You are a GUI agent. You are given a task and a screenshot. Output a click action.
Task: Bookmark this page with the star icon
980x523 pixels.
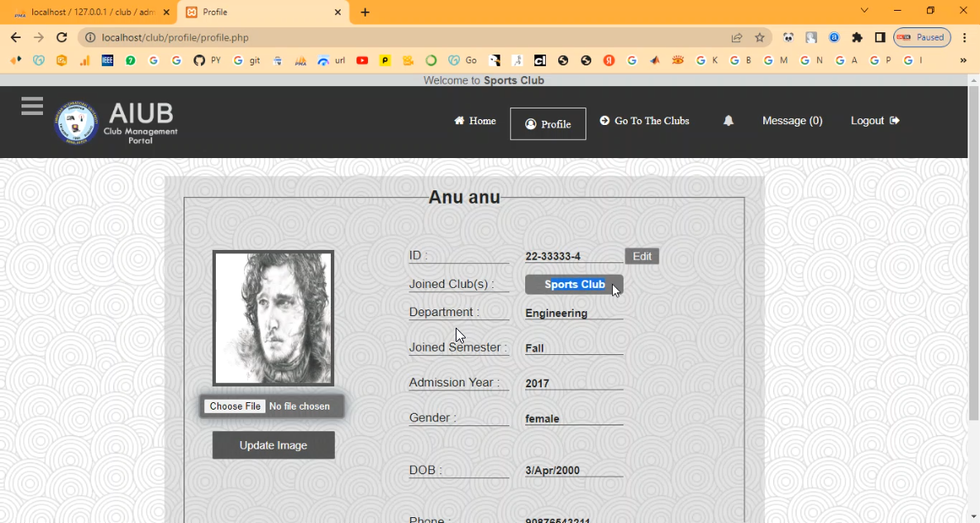pos(759,37)
